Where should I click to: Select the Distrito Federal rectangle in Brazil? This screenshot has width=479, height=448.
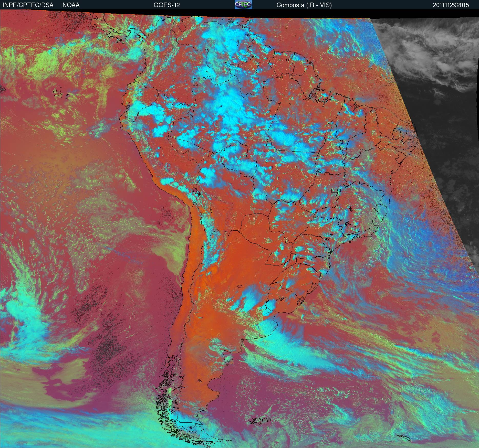(x=335, y=190)
